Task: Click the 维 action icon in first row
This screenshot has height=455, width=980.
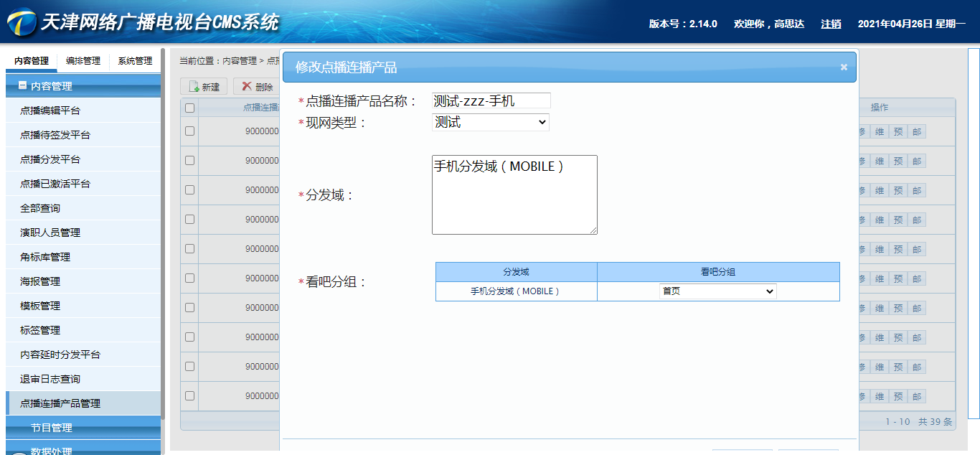Action: point(880,131)
